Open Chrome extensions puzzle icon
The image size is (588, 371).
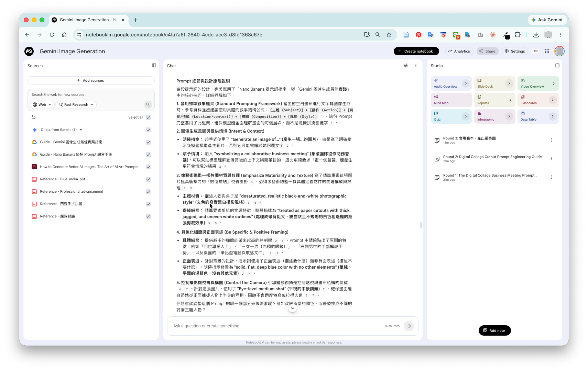(518, 35)
